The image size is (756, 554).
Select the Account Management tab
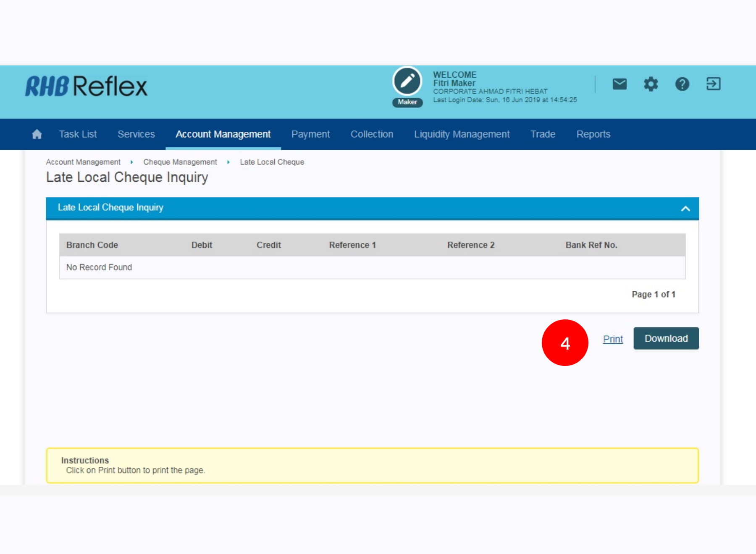click(223, 134)
